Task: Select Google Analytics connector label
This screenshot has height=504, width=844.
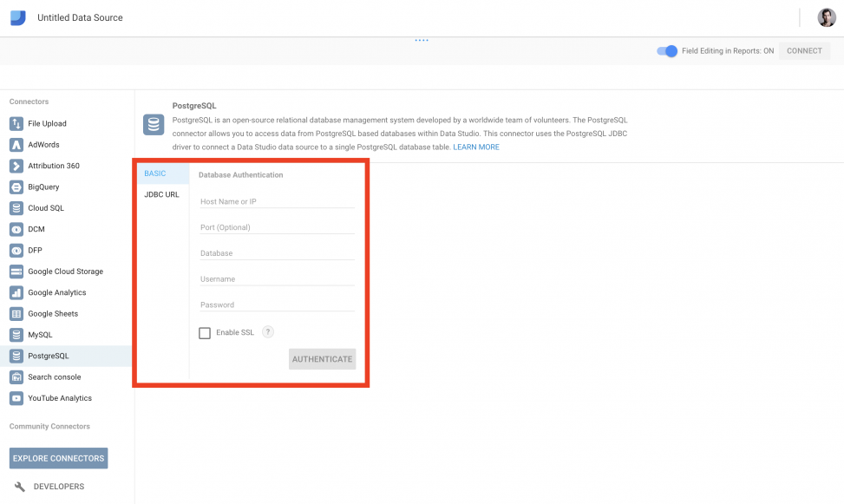Action: click(x=57, y=292)
